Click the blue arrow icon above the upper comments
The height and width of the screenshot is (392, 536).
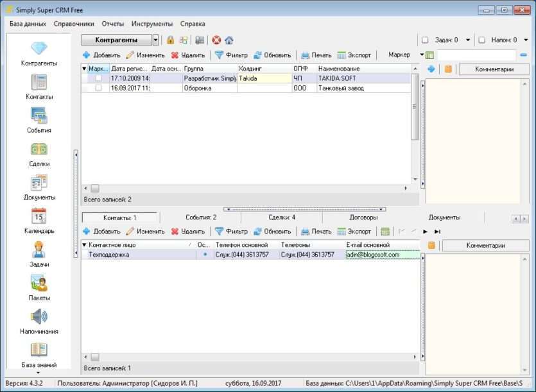point(431,69)
